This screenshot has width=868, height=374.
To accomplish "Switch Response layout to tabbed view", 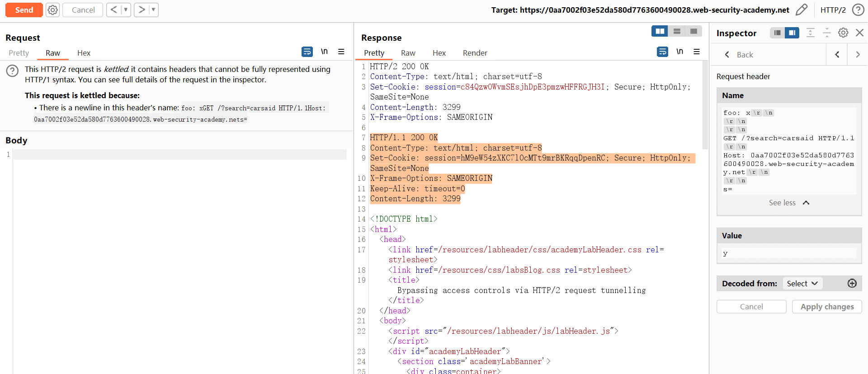I will pyautogui.click(x=693, y=31).
